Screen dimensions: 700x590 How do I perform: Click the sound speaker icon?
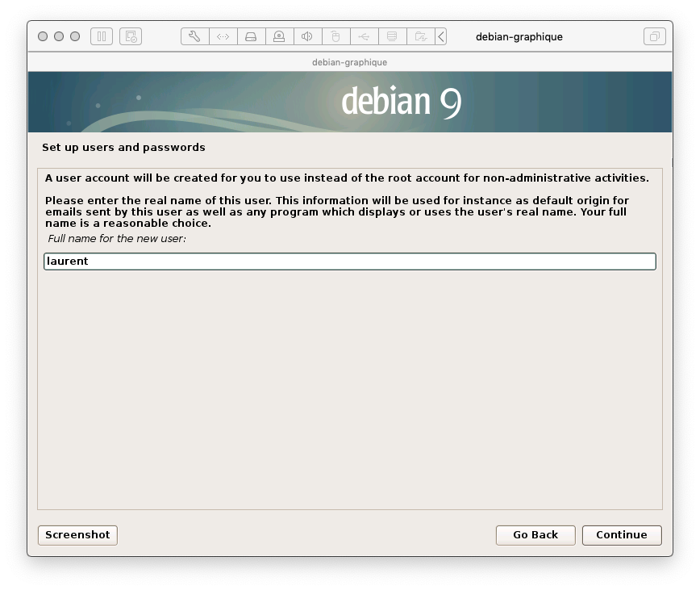click(307, 36)
